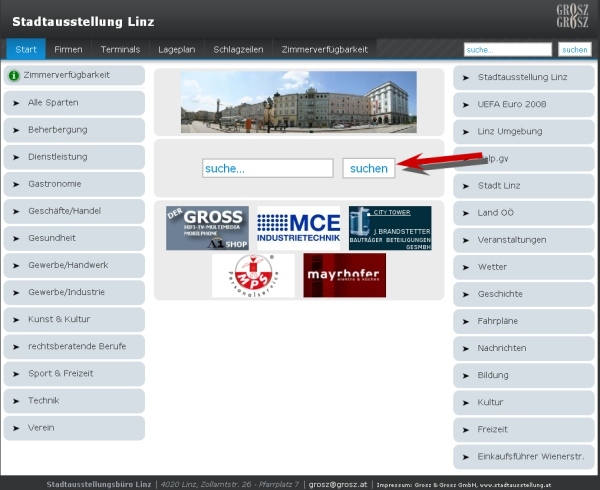Image resolution: width=600 pixels, height=490 pixels.
Task: Open the MPS Personalservice logo
Action: [253, 275]
